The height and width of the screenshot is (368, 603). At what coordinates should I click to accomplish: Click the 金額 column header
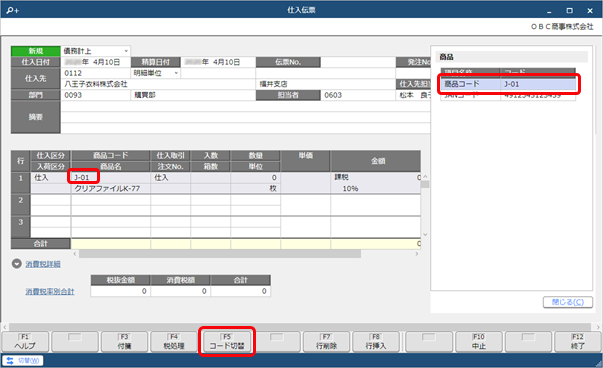point(375,161)
